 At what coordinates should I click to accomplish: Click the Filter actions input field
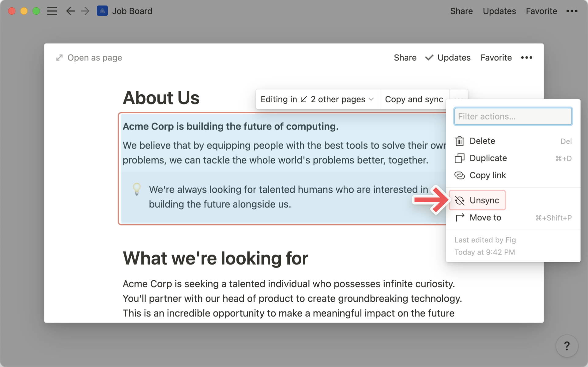point(513,117)
